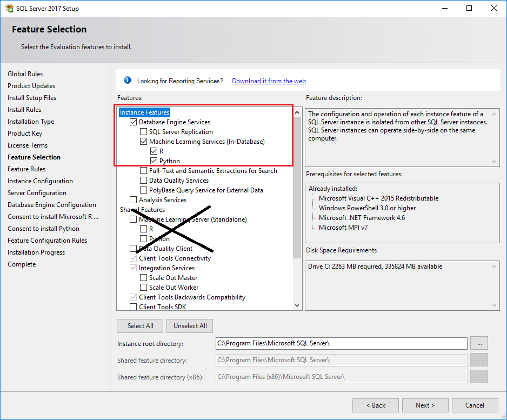The image size is (507, 420).
Task: Click inside the Instance root directory field
Action: click(341, 343)
